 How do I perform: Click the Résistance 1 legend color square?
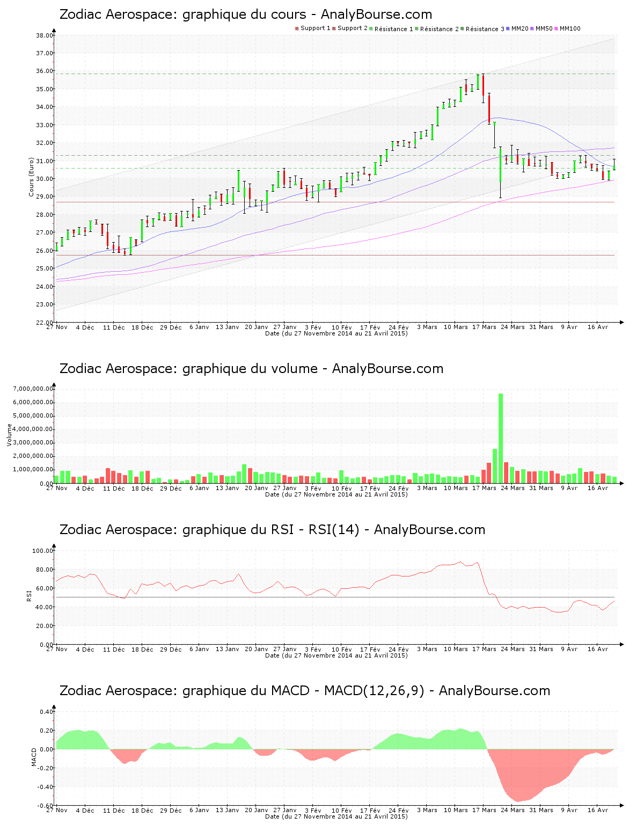coord(371,28)
